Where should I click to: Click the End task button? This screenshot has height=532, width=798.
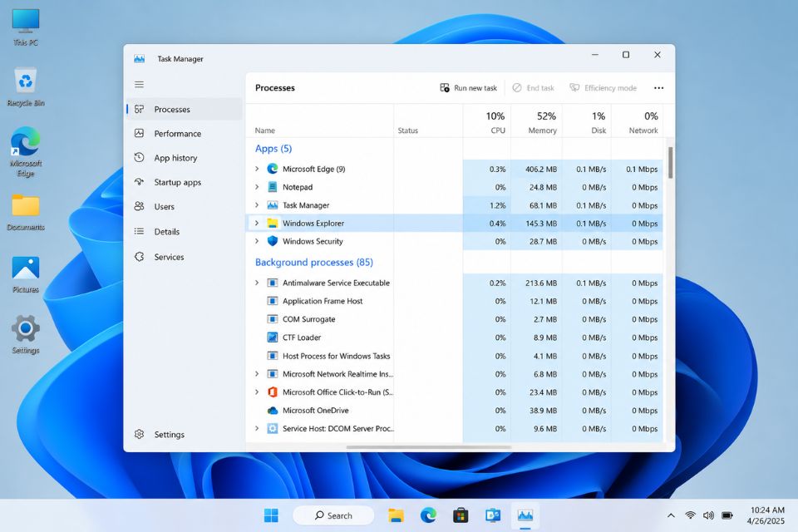pos(533,88)
